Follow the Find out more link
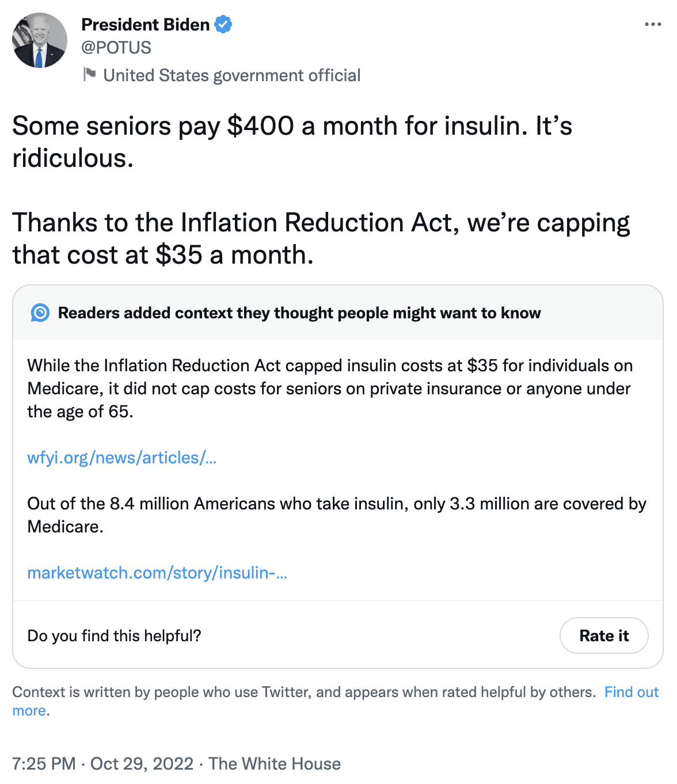This screenshot has width=677, height=784. click(631, 692)
